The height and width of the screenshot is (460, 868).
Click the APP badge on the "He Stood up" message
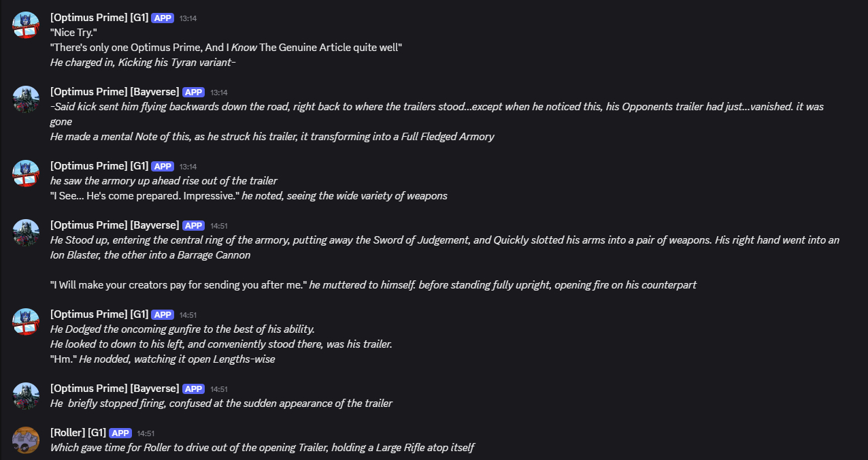pyautogui.click(x=194, y=225)
